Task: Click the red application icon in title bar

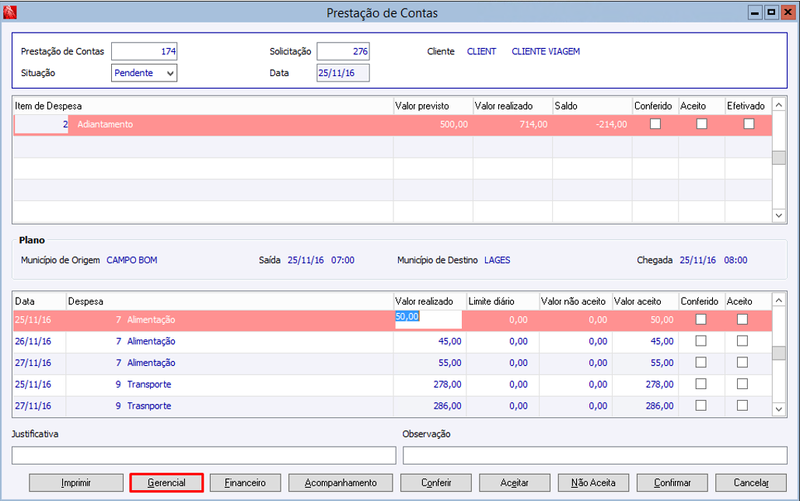Action: 10,12
